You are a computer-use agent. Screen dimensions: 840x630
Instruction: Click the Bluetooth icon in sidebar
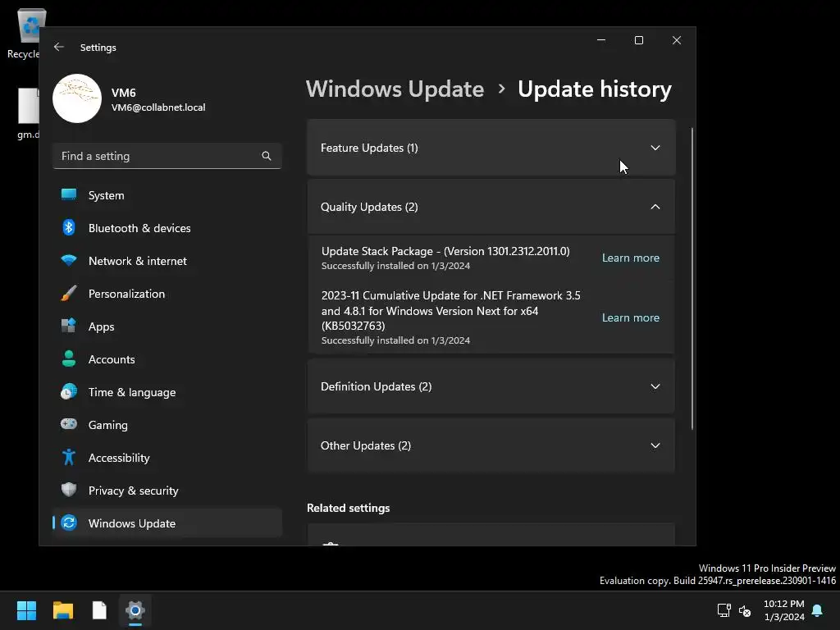[x=69, y=228]
